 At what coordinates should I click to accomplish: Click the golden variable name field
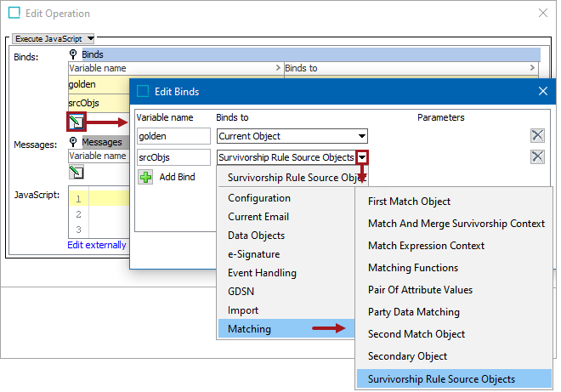(x=174, y=136)
